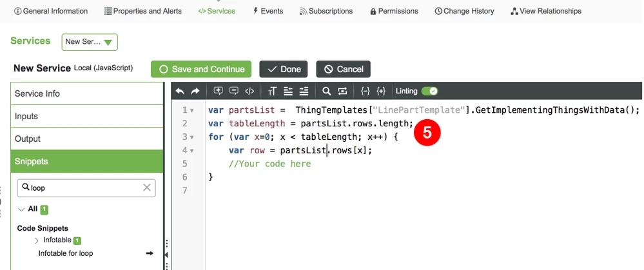Click the collapse braces fold icon
644x270 pixels.
(x=365, y=91)
